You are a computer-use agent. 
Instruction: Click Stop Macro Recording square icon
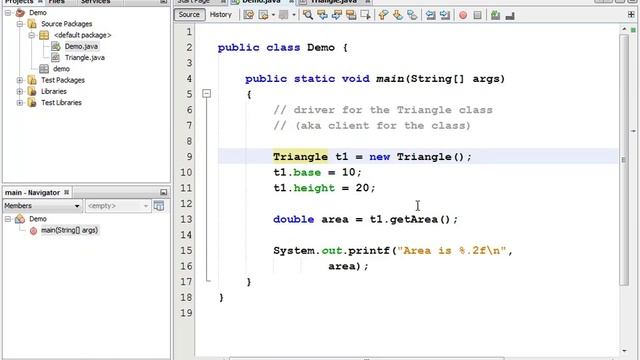pos(477,16)
